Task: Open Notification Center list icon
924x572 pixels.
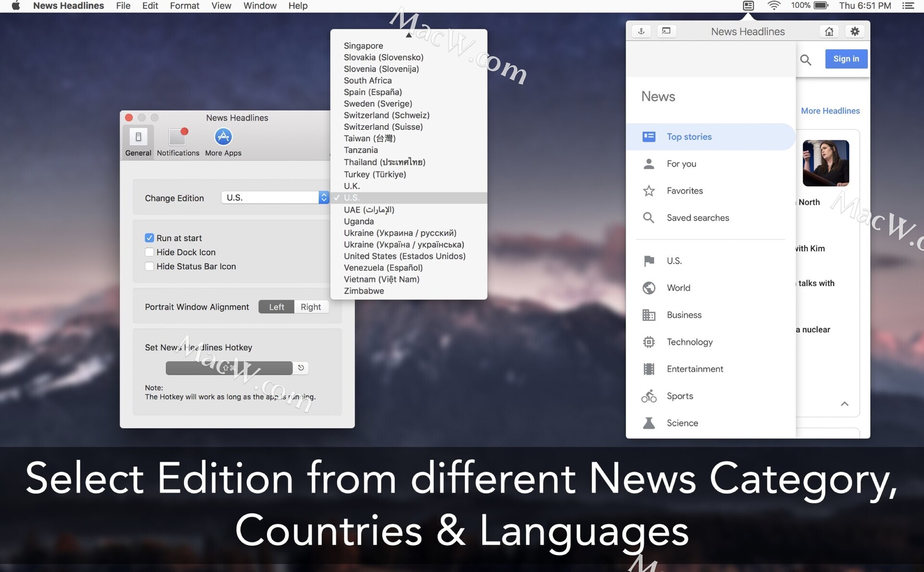Action: click(x=908, y=6)
